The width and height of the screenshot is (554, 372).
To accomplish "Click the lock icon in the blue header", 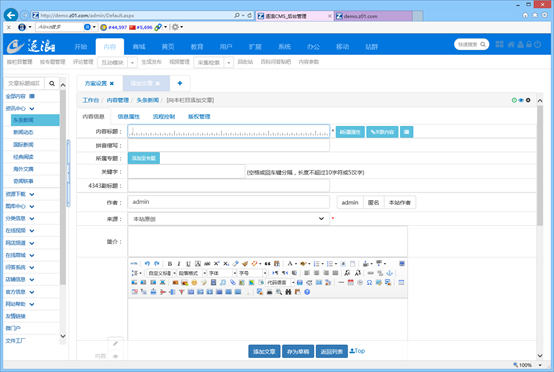I will [529, 44].
